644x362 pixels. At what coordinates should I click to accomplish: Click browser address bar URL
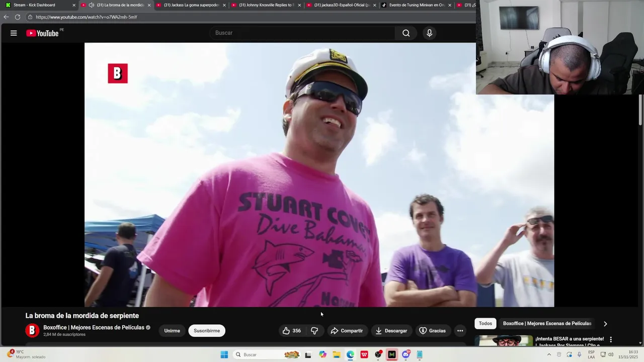87,17
